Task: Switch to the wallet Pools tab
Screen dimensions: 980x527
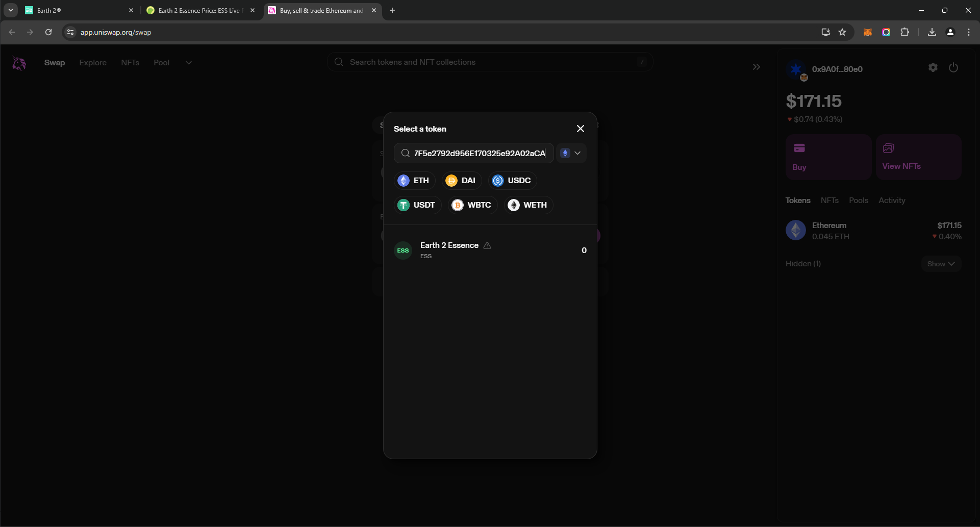Action: (859, 200)
